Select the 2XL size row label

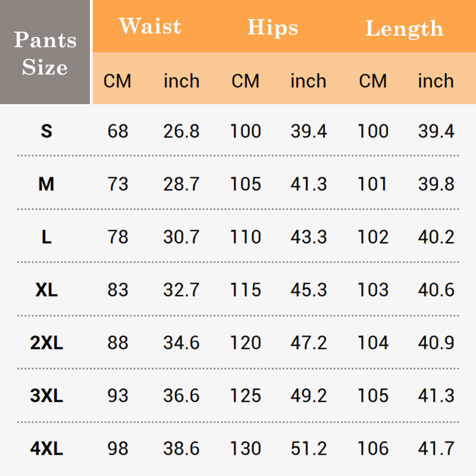(x=46, y=343)
